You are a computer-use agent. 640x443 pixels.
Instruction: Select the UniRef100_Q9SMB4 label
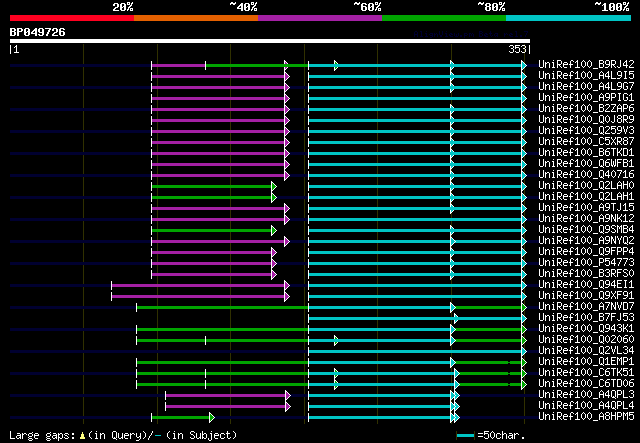(586, 229)
